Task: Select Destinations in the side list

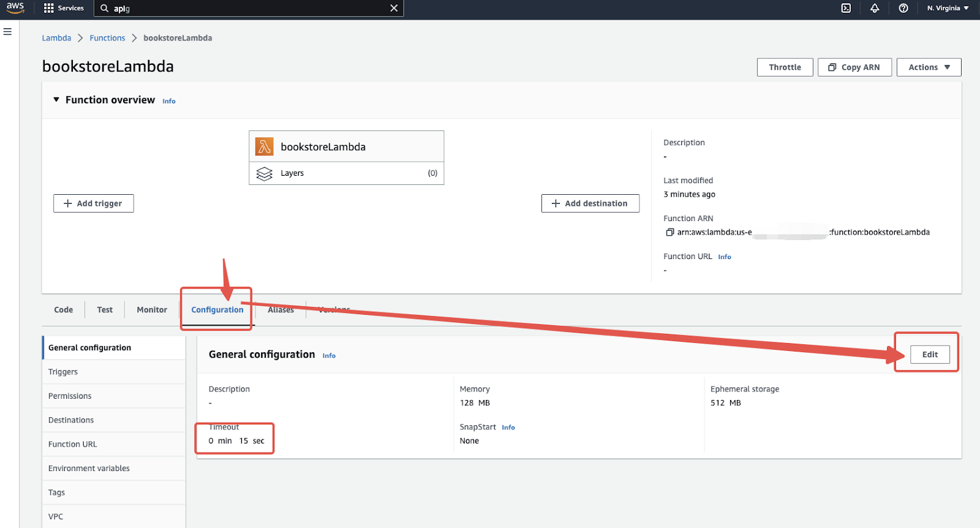Action: click(114, 420)
